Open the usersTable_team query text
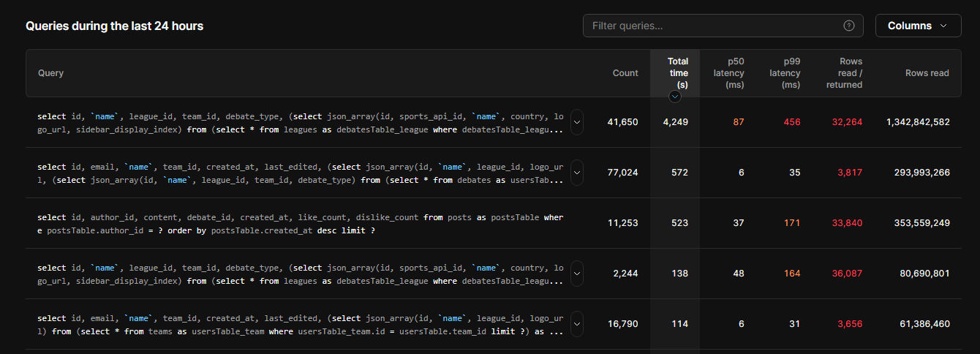The height and width of the screenshot is (354, 980). tap(301, 324)
